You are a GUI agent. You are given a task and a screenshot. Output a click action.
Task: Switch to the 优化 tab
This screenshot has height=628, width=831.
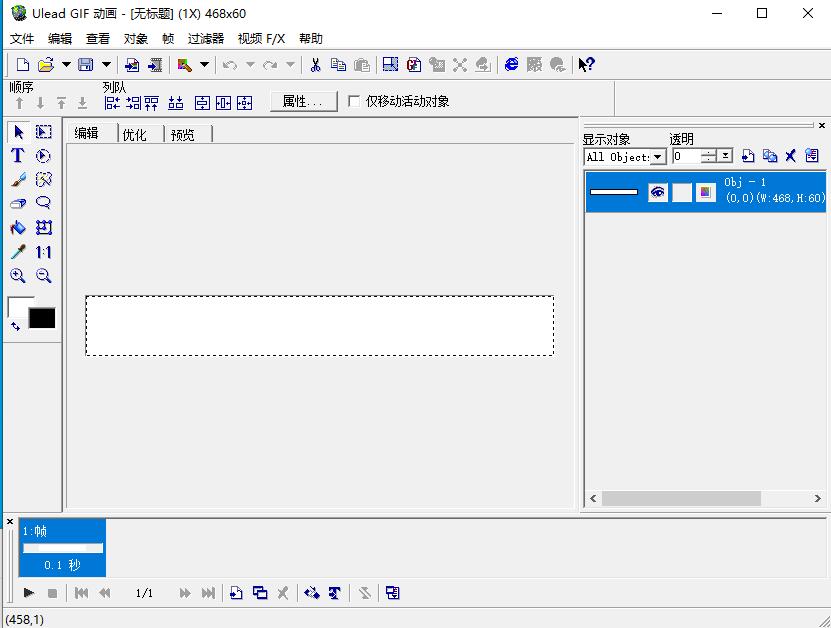(135, 135)
